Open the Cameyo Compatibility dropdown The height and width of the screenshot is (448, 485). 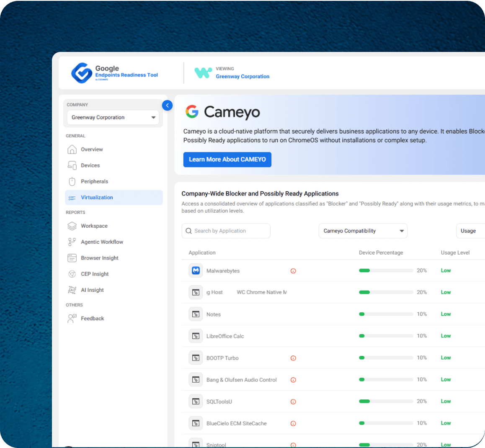pos(363,231)
